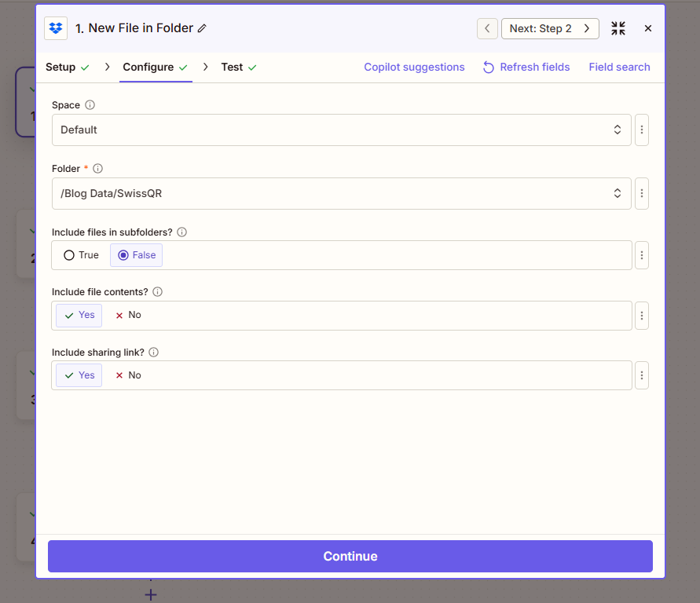Open the three-dot menu beside Space field
This screenshot has width=700, height=603.
(x=641, y=130)
